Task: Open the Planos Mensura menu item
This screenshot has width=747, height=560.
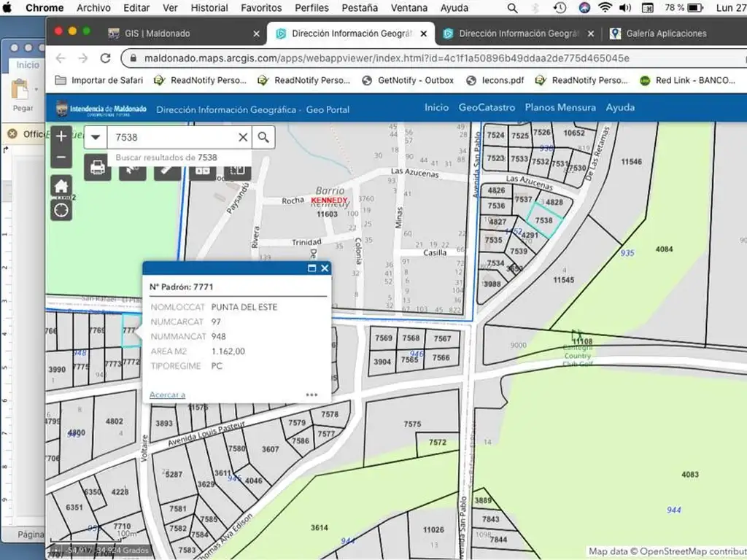Action: tap(560, 108)
